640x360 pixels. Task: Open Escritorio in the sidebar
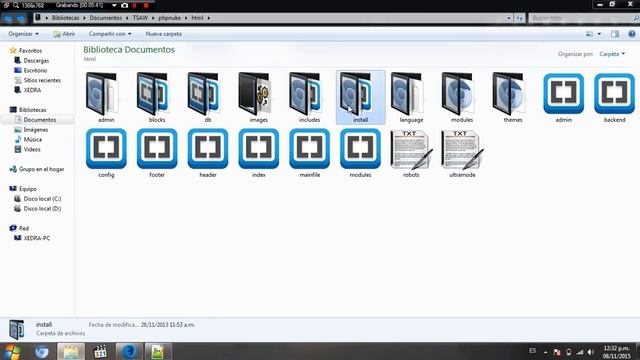point(31,70)
